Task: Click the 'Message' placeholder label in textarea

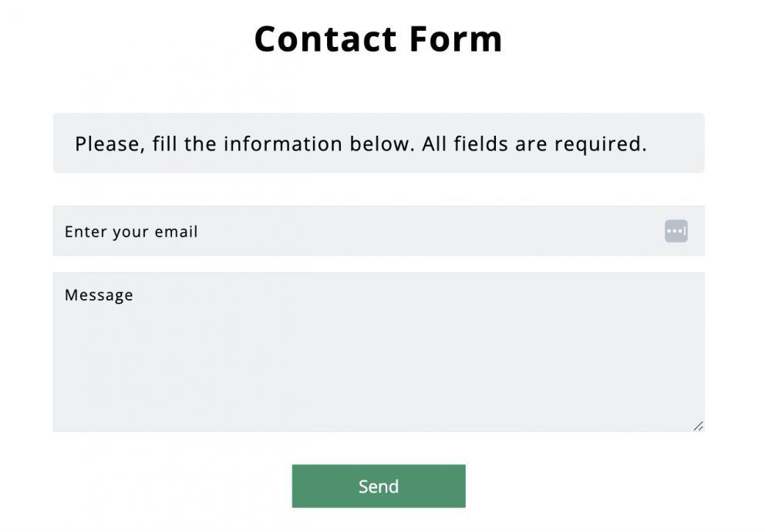Action: [99, 295]
